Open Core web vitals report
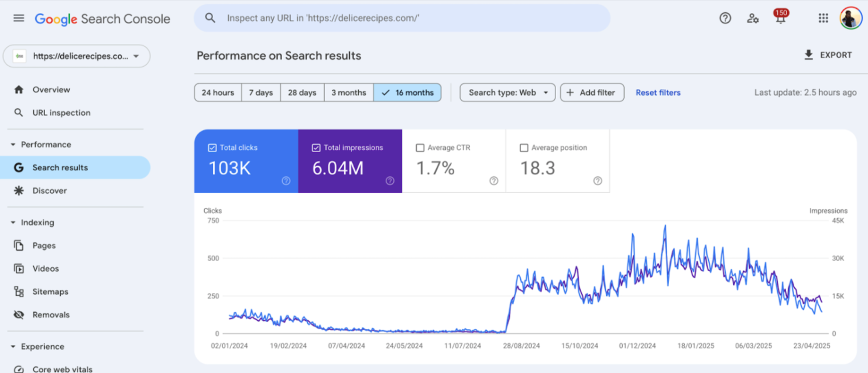The width and height of the screenshot is (868, 373). (61, 368)
